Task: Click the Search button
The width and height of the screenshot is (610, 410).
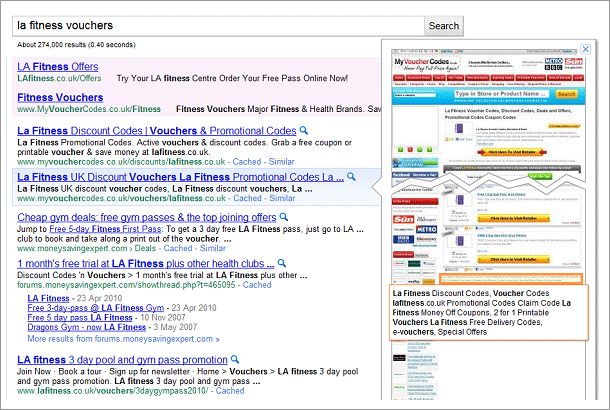Action: 443,26
